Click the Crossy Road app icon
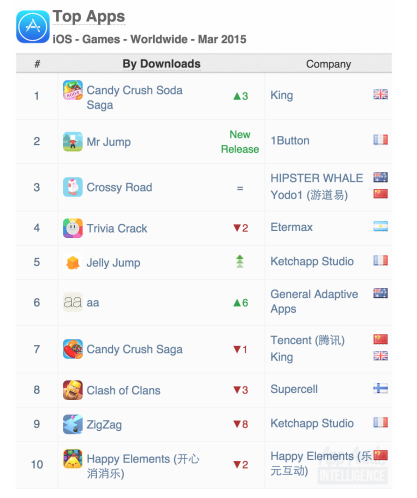This screenshot has height=498, width=417. click(73, 187)
